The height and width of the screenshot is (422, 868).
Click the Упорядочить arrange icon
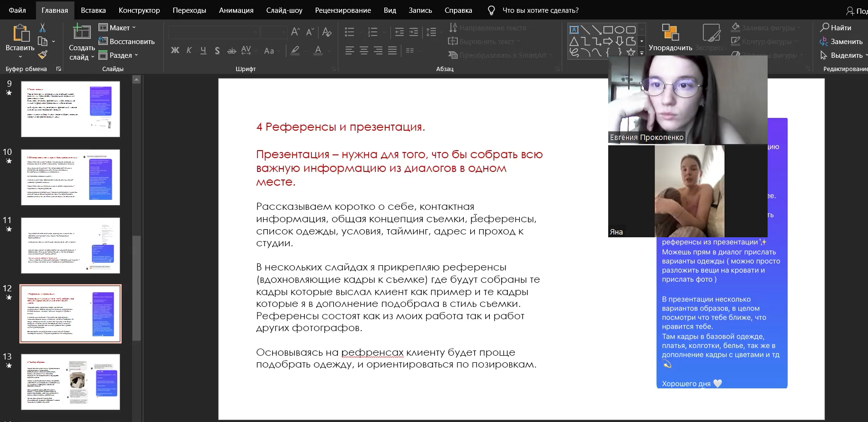tap(670, 33)
